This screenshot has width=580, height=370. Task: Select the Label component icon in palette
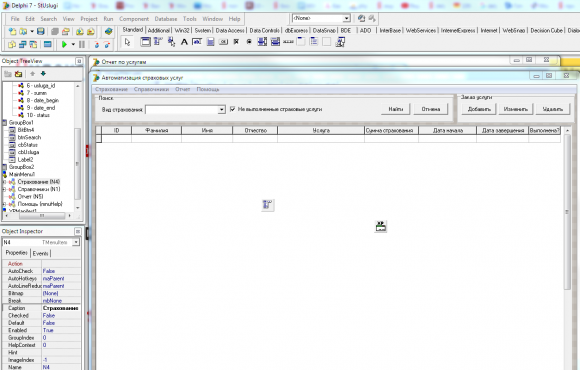(x=184, y=42)
